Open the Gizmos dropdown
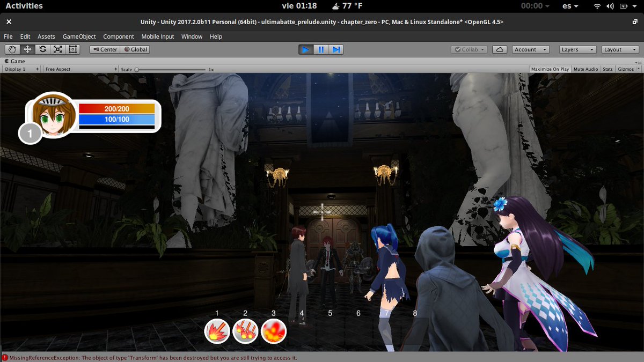 (x=628, y=69)
